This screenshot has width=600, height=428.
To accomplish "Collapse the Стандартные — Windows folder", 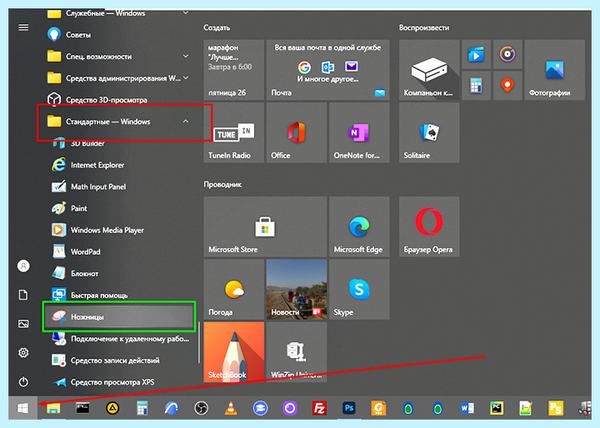I will click(x=119, y=122).
